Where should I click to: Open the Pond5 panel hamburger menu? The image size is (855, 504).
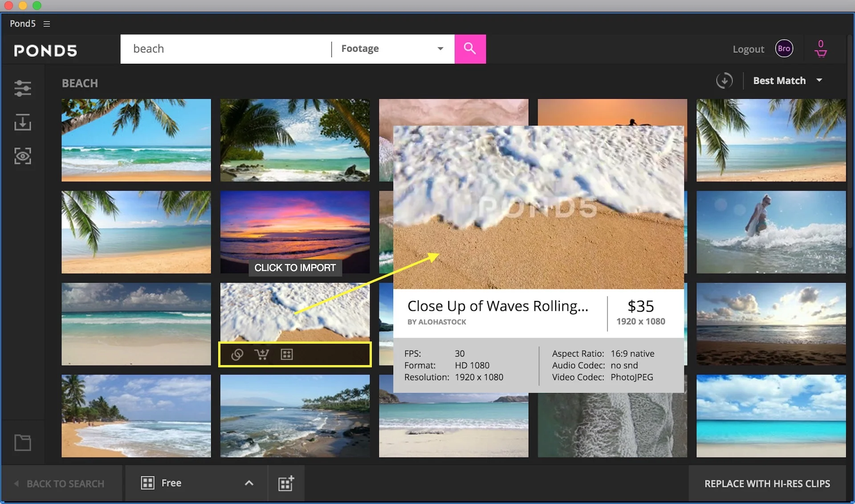[x=46, y=24]
